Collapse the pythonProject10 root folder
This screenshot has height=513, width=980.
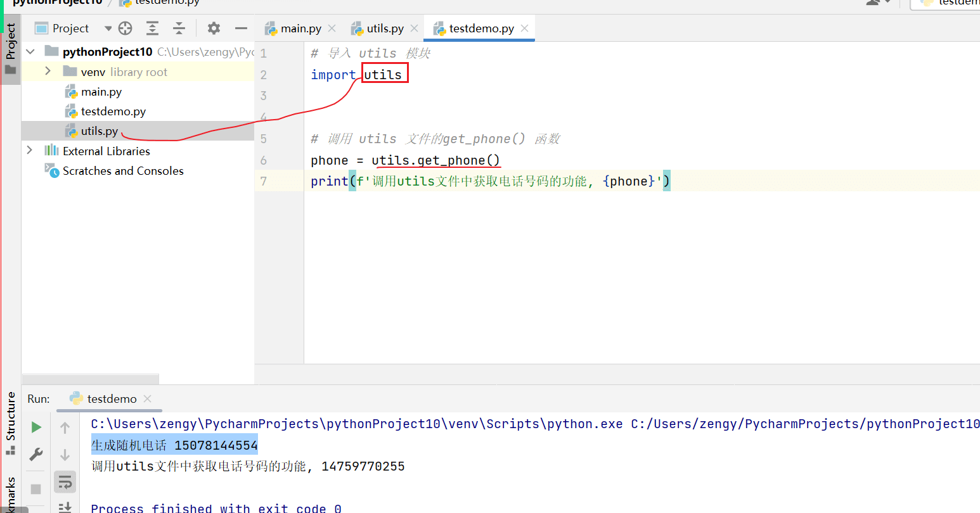(30, 51)
